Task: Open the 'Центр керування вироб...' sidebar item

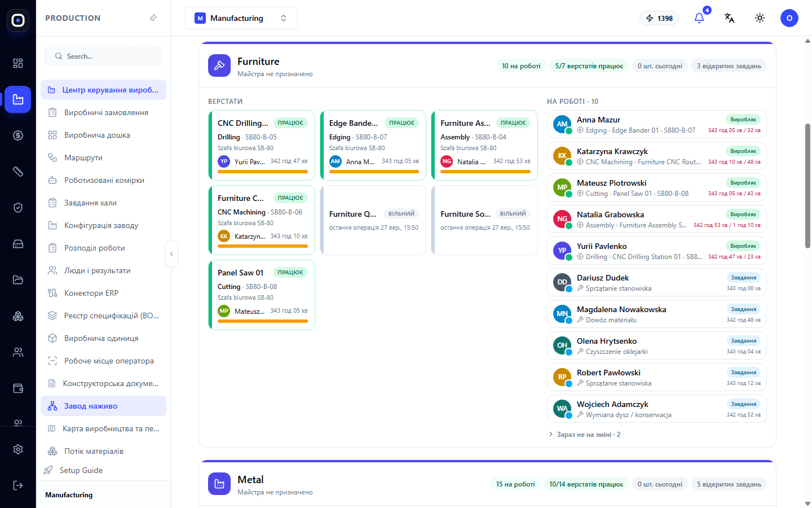Action: pos(103,90)
